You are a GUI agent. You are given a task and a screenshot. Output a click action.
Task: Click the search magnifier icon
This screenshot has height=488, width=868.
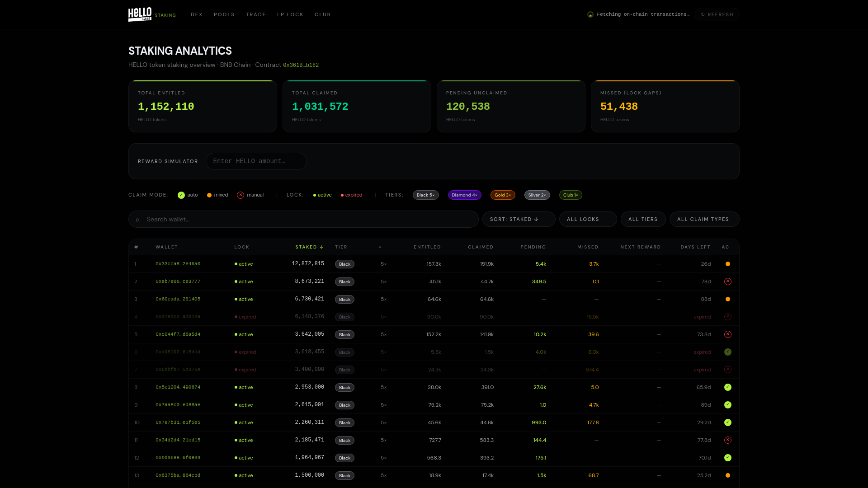pyautogui.click(x=137, y=220)
